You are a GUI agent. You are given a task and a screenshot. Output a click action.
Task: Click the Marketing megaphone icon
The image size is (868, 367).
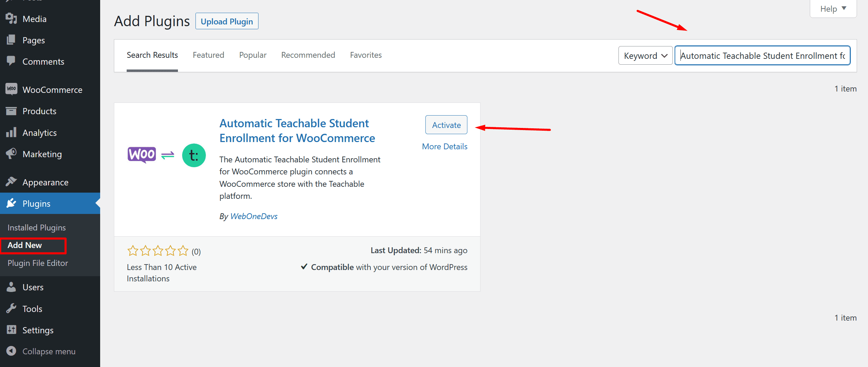coord(11,154)
